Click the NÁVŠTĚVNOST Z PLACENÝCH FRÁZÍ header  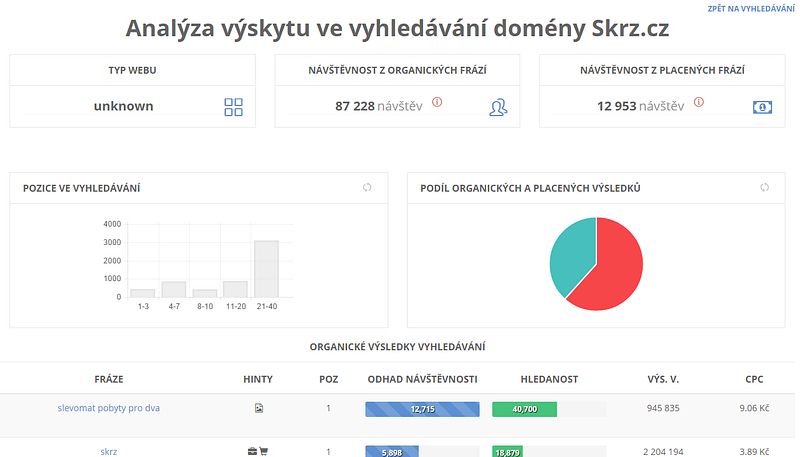(x=662, y=70)
